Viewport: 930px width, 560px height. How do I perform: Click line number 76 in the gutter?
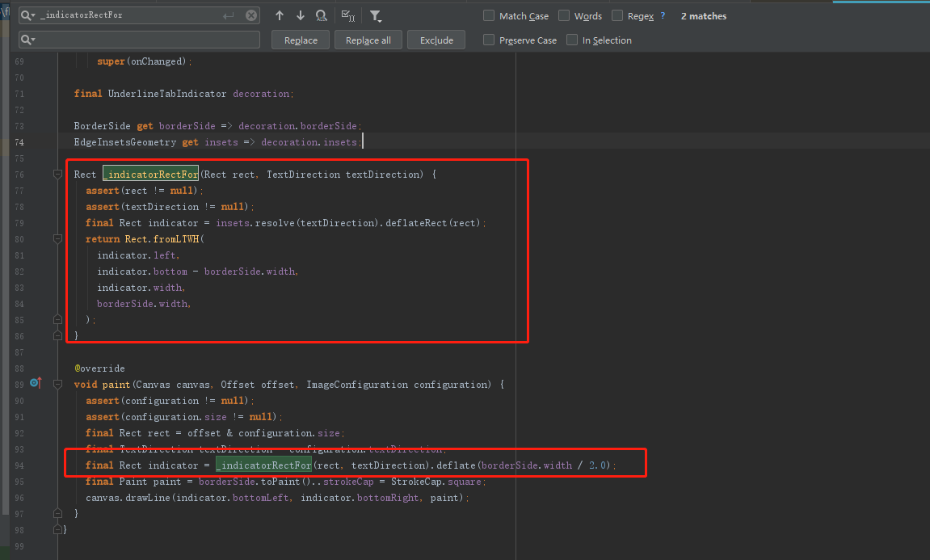(x=19, y=175)
